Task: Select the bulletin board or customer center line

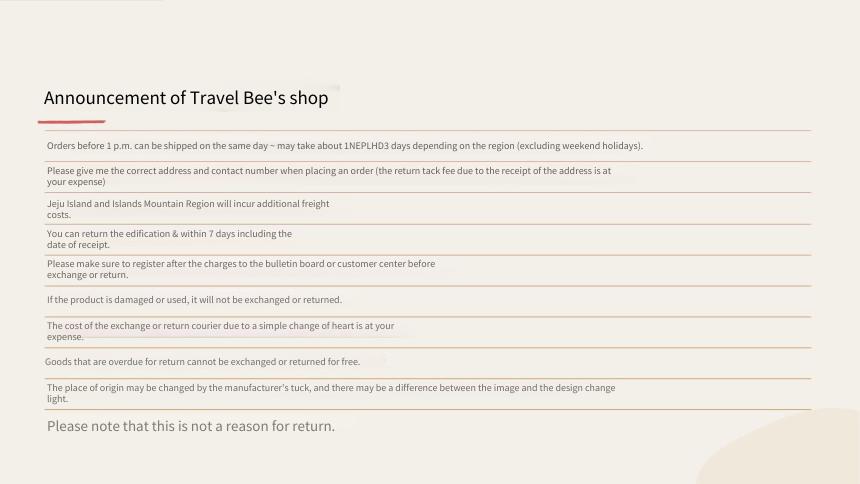Action: [x=241, y=269]
